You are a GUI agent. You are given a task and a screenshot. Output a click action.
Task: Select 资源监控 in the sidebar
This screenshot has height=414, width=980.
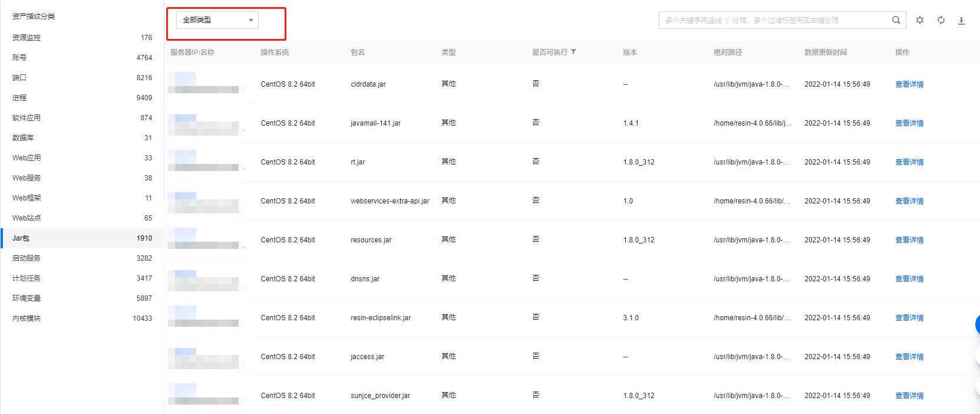(x=27, y=38)
